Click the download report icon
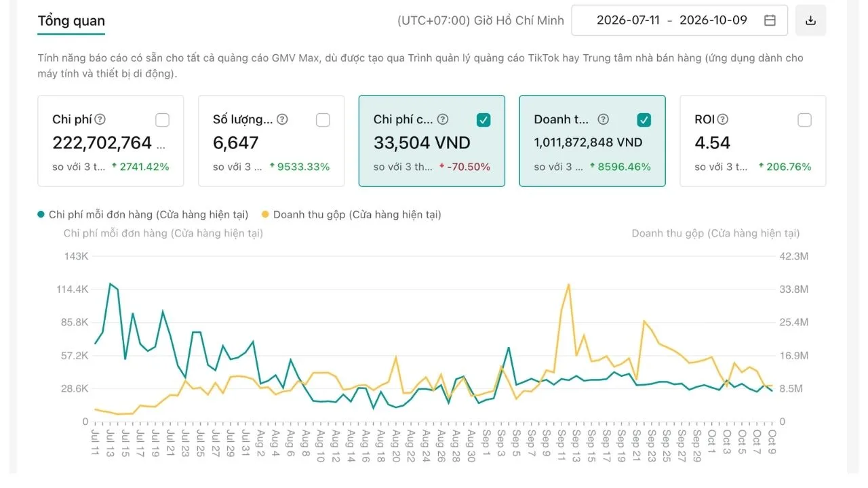The width and height of the screenshot is (868, 488). [810, 20]
